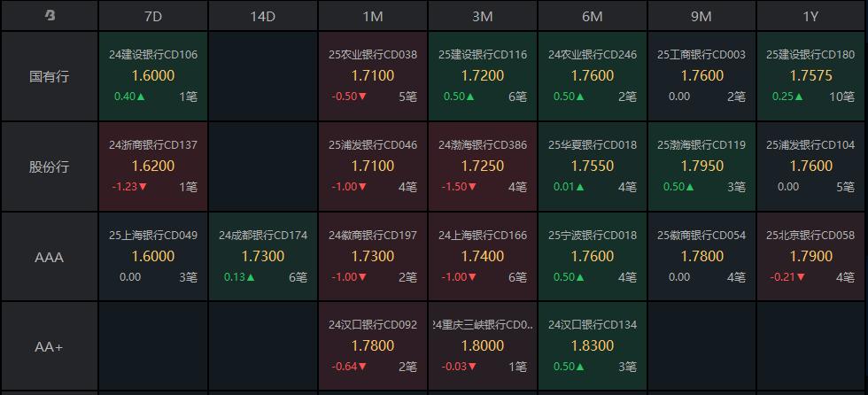Choose the 1Y tenor column header
868x395 pixels.
[x=810, y=15]
